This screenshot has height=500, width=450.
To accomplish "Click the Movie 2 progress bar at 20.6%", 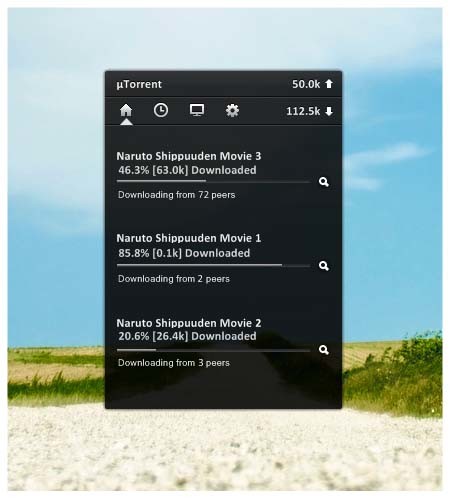I will [213, 350].
